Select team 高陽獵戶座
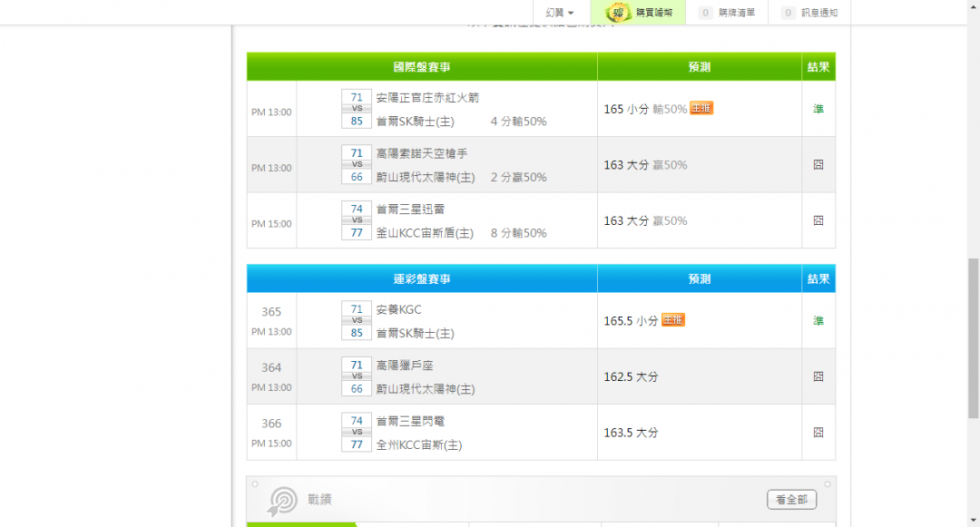The height and width of the screenshot is (527, 980). 405,366
